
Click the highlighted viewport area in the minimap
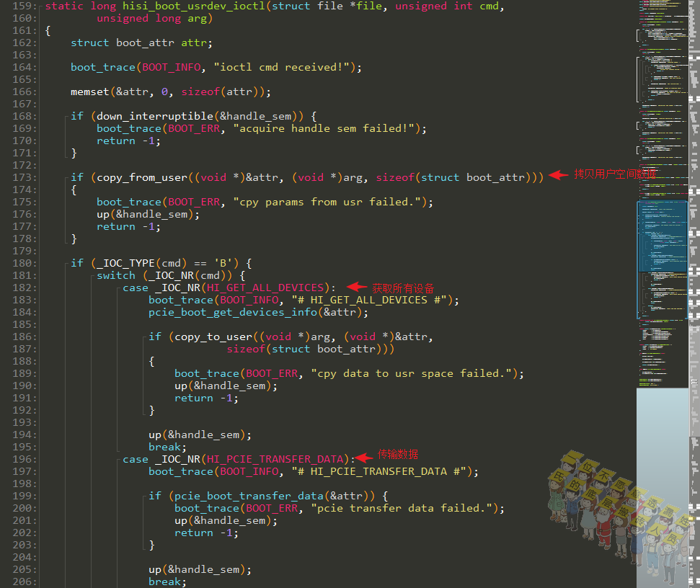click(x=662, y=236)
